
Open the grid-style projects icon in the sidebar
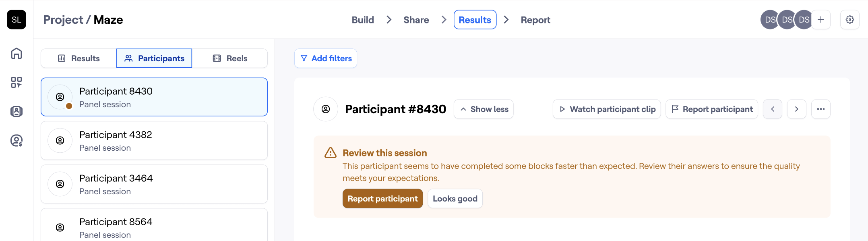17,83
